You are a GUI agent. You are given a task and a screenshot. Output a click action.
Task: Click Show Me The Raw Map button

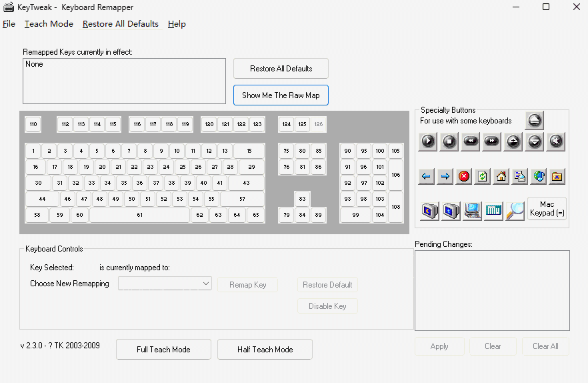[281, 95]
